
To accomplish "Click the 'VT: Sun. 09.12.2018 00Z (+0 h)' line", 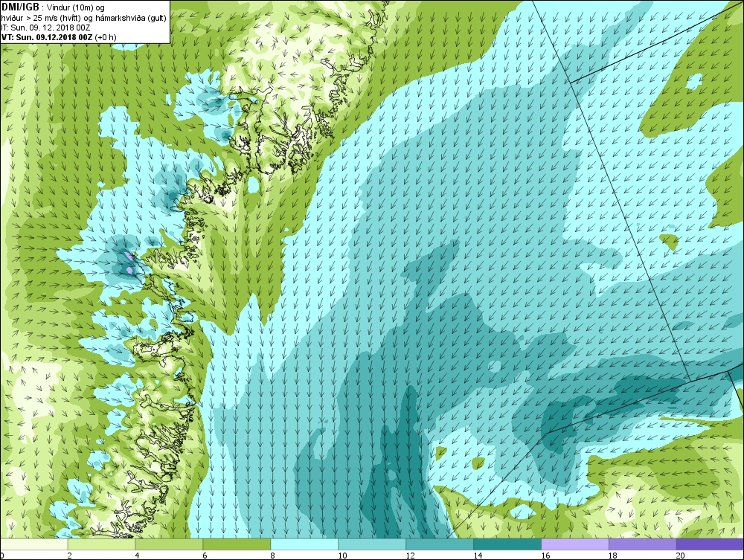I will tap(59, 37).
